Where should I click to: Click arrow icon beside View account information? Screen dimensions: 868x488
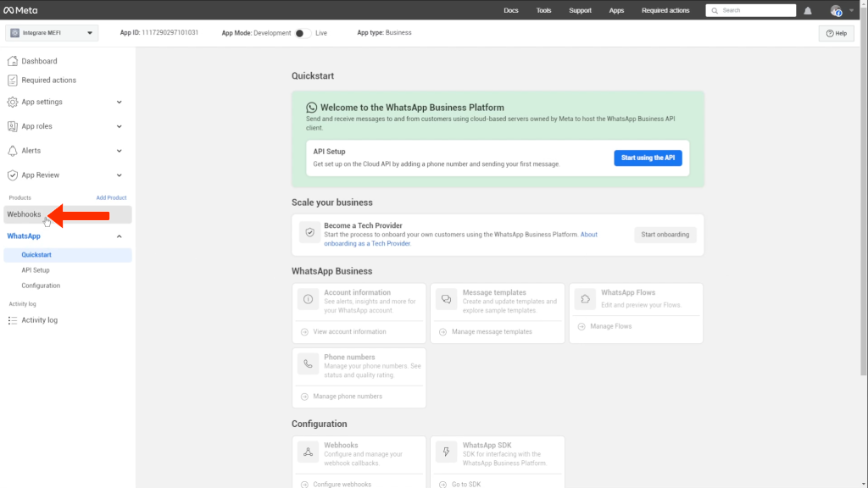click(304, 332)
